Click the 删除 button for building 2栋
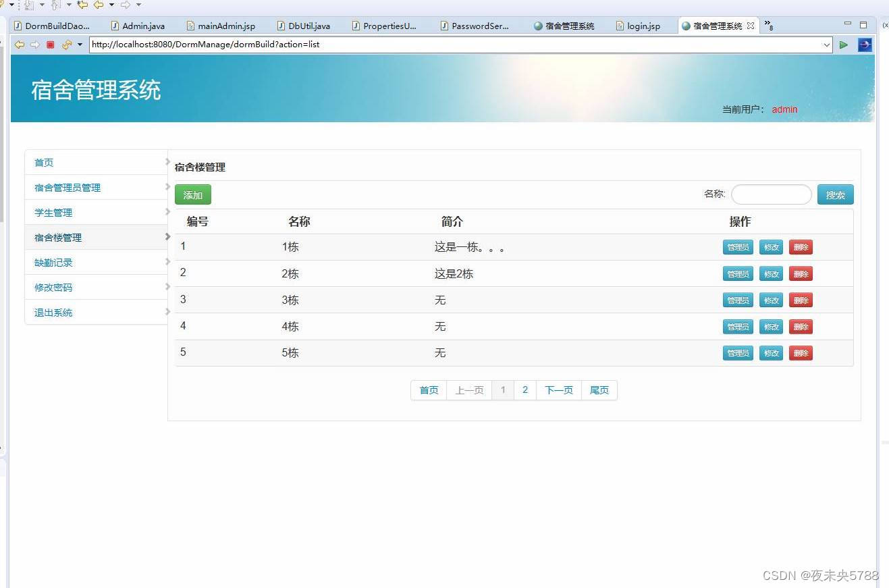 (800, 273)
